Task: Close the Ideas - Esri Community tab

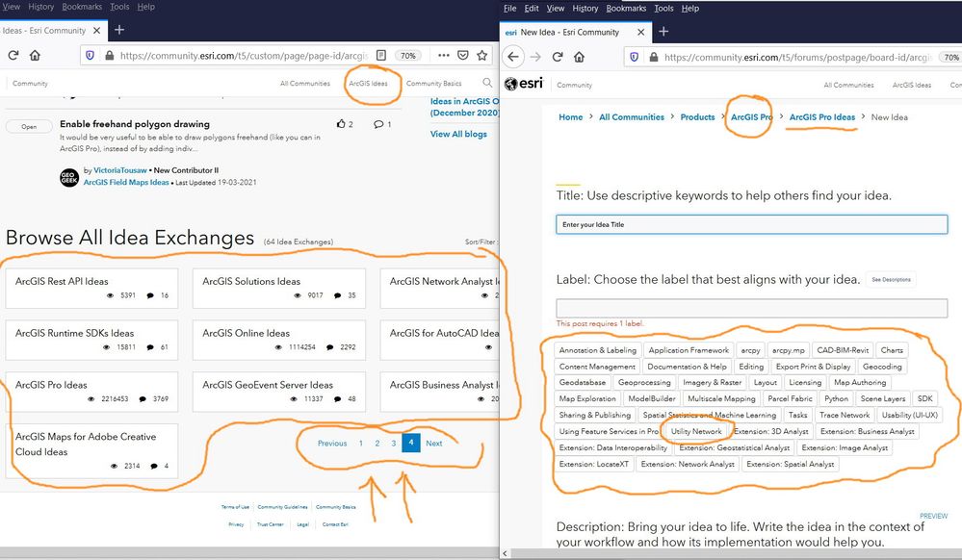Action: (x=96, y=30)
